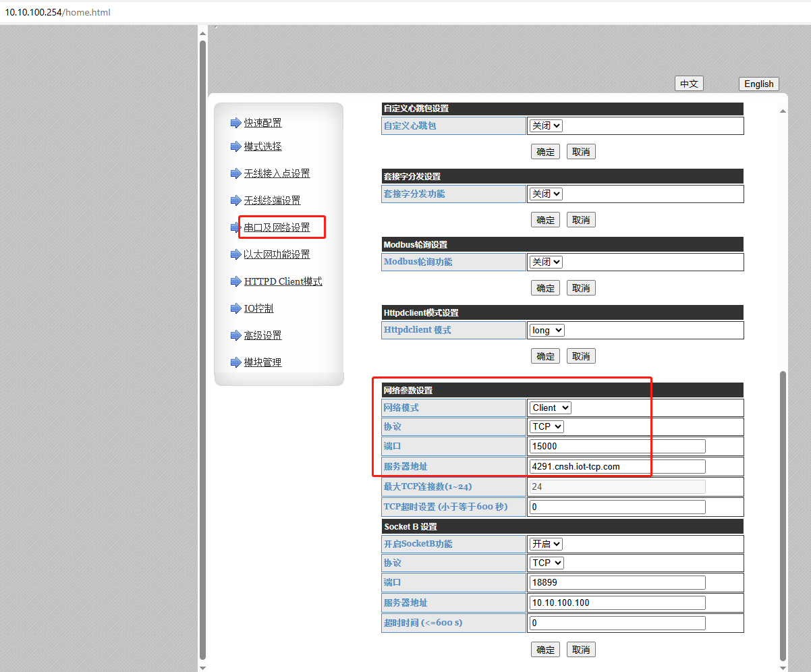Open the Modbus轮询功能 dropdown
Image resolution: width=811 pixels, height=672 pixels.
point(546,262)
